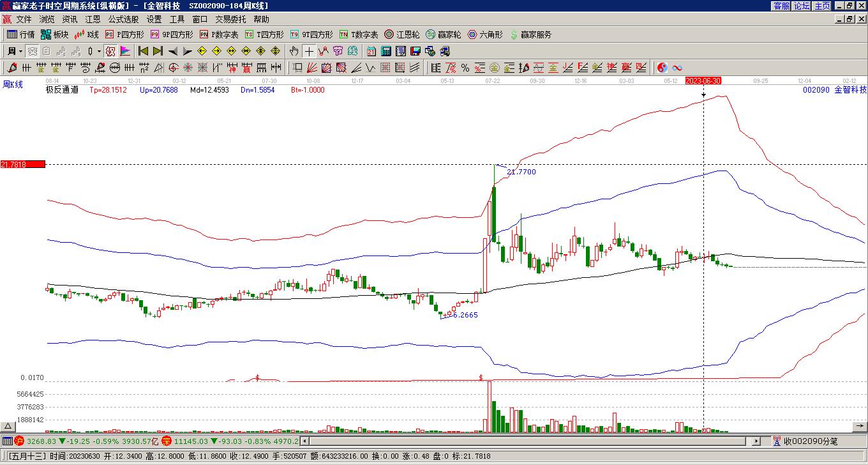Click horizontal scrollbar right arrow
The height and width of the screenshot is (465, 868).
(x=757, y=441)
